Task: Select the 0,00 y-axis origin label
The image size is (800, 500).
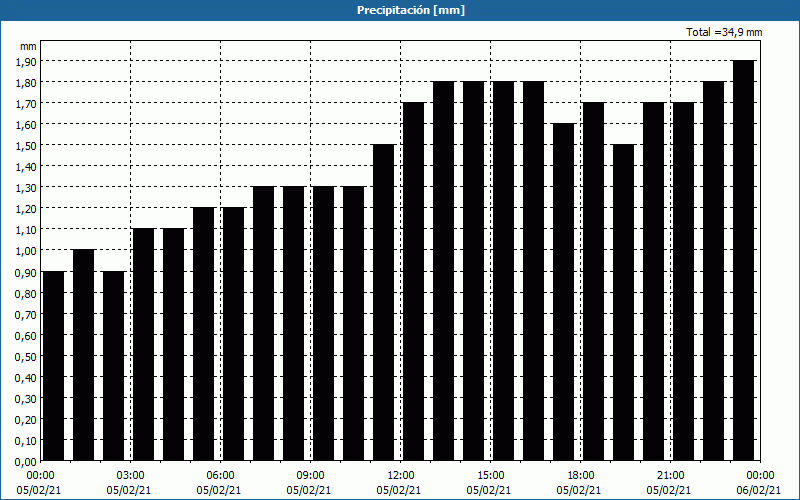Action: 26,462
